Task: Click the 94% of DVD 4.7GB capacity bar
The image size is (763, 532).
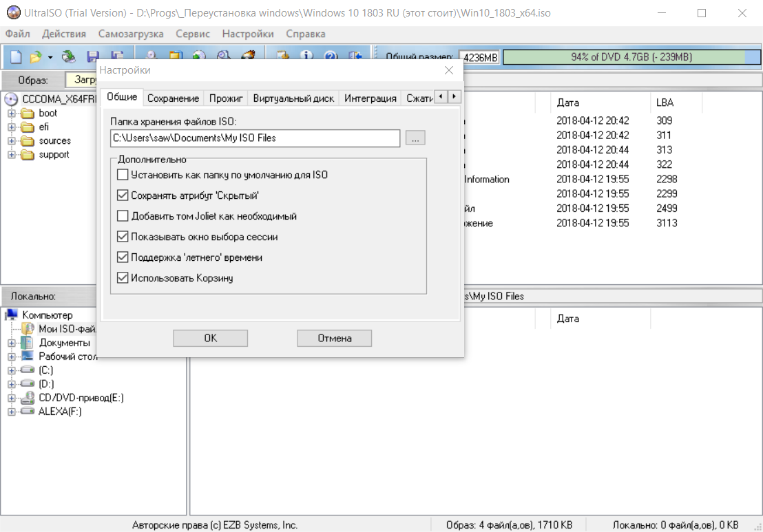Action: [x=631, y=57]
